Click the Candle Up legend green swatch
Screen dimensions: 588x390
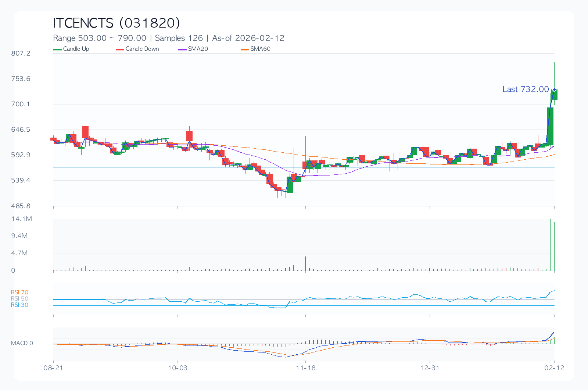coord(57,49)
